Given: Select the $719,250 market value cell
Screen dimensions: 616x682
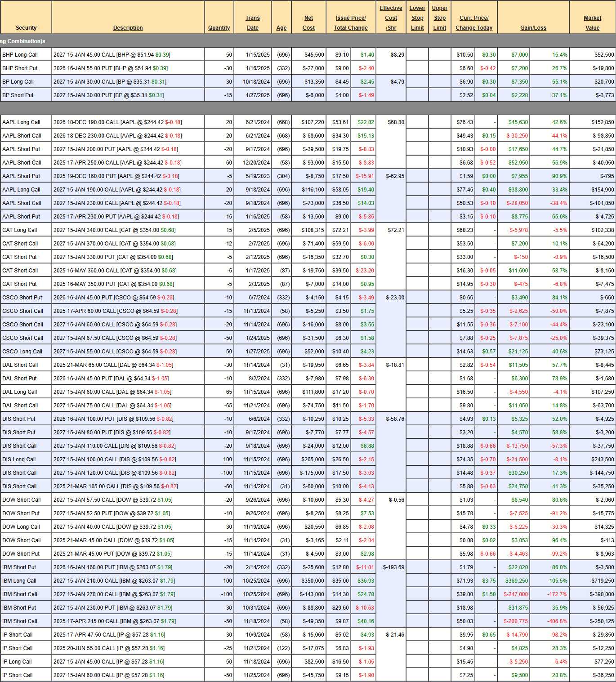Looking at the screenshot, I should [592, 581].
